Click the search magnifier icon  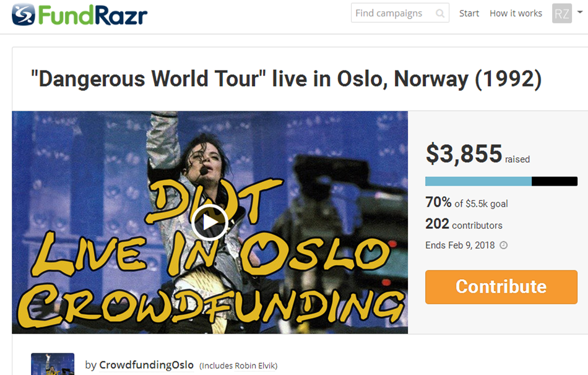440,13
